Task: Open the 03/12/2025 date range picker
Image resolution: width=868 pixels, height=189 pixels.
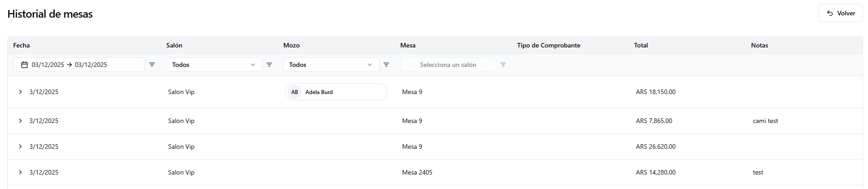Action: [79, 65]
